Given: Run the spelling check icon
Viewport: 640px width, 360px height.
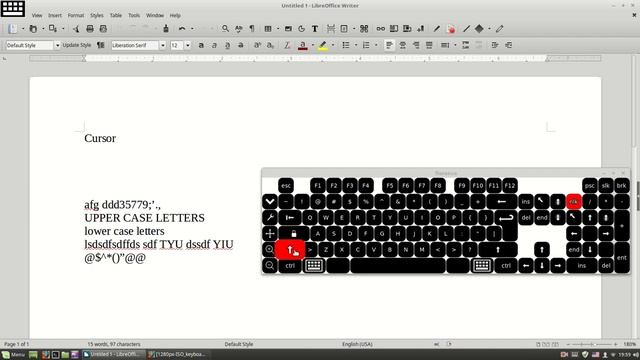Looking at the screenshot, I should point(239,29).
